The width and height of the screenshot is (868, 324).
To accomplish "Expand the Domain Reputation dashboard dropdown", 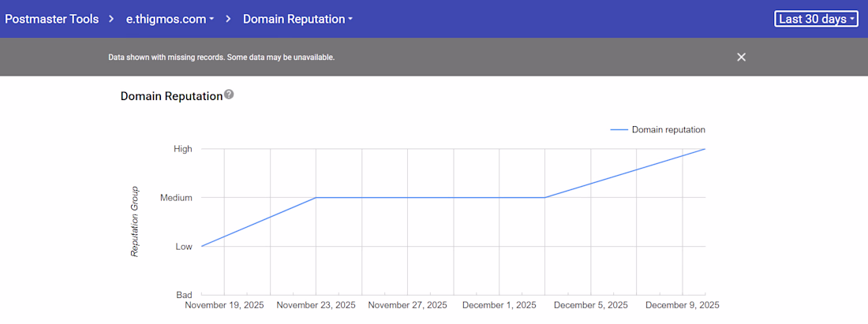I will (x=297, y=19).
